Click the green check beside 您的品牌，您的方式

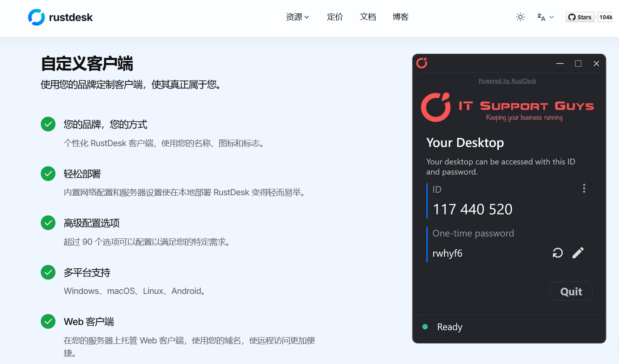(48, 124)
